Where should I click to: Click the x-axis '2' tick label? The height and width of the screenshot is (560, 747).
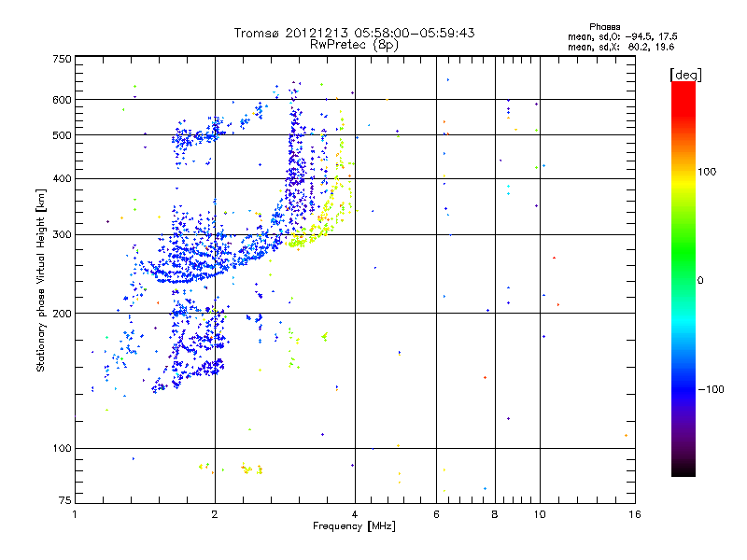[215, 514]
